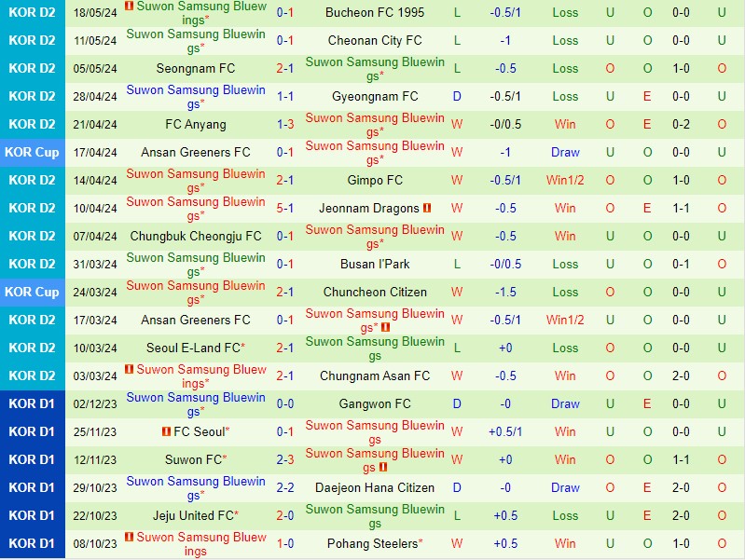
Task: Click Jeonnam Dragons team name
Action: (369, 208)
